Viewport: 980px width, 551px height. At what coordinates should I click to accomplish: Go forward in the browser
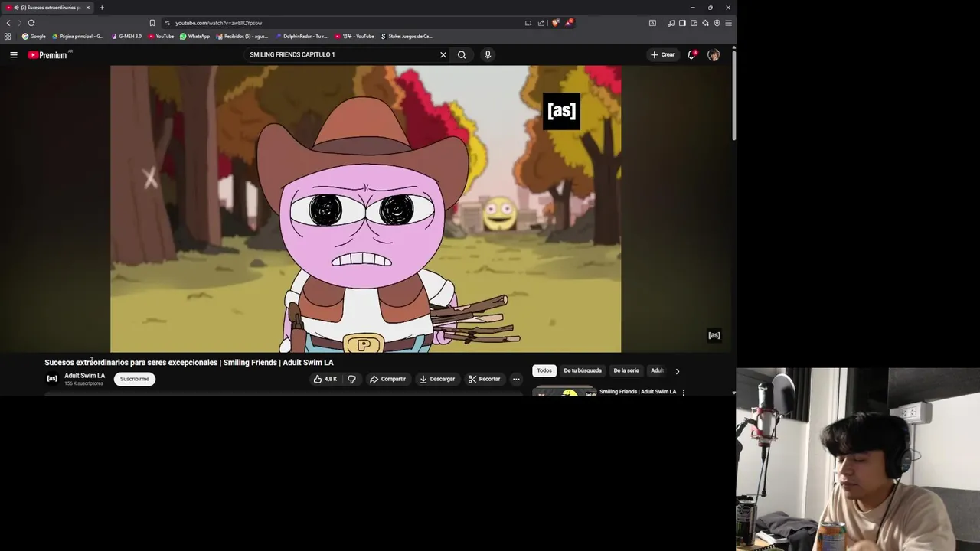pyautogui.click(x=19, y=23)
